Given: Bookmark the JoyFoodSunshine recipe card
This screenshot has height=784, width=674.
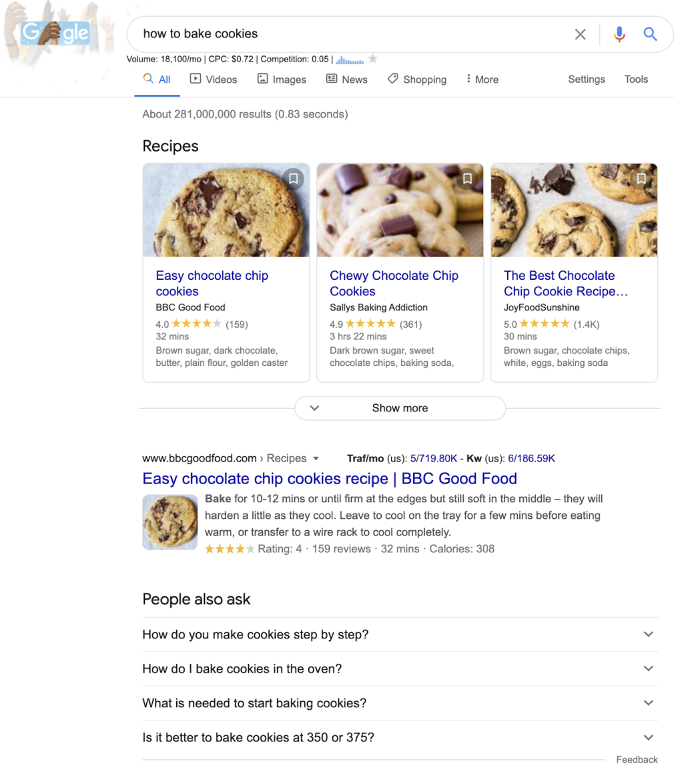Looking at the screenshot, I should tap(641, 178).
